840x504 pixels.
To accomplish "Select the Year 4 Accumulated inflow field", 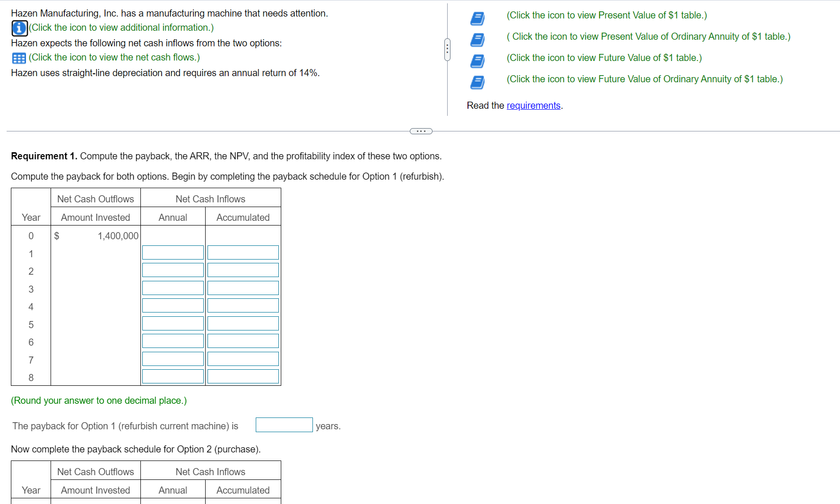I will click(x=243, y=305).
